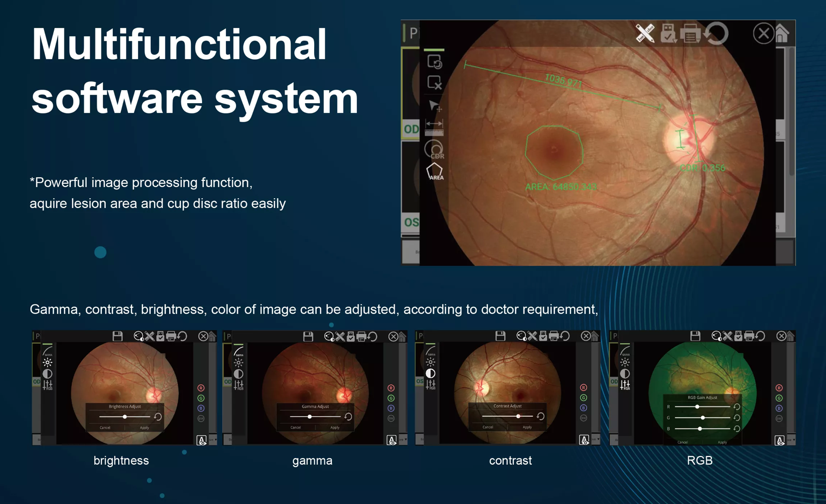
Task: Select the arrow selection tool
Action: pos(434,105)
